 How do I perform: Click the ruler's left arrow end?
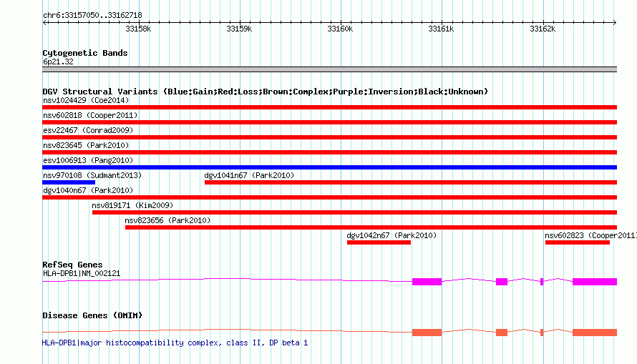coord(44,22)
